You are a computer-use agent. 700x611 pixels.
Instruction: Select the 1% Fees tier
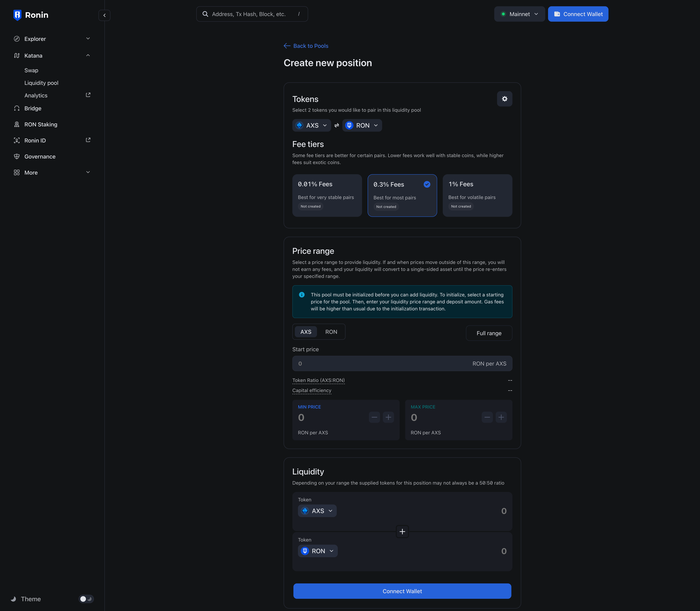point(477,195)
